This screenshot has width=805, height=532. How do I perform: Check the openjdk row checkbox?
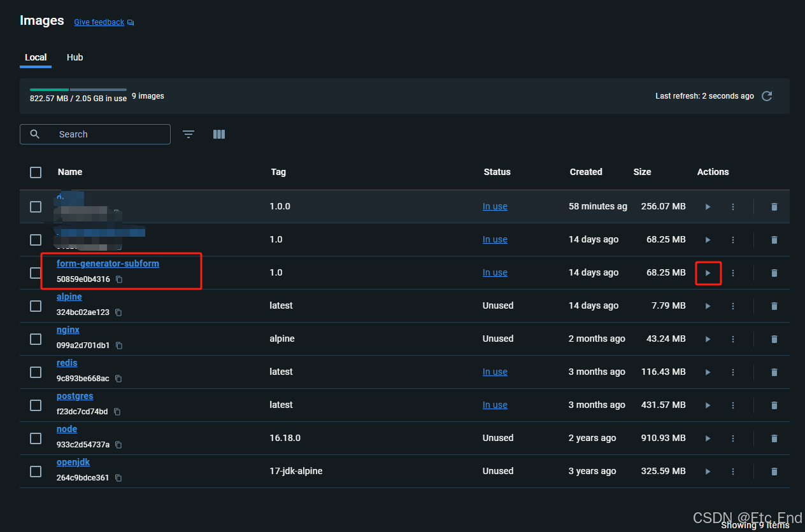pyautogui.click(x=36, y=472)
